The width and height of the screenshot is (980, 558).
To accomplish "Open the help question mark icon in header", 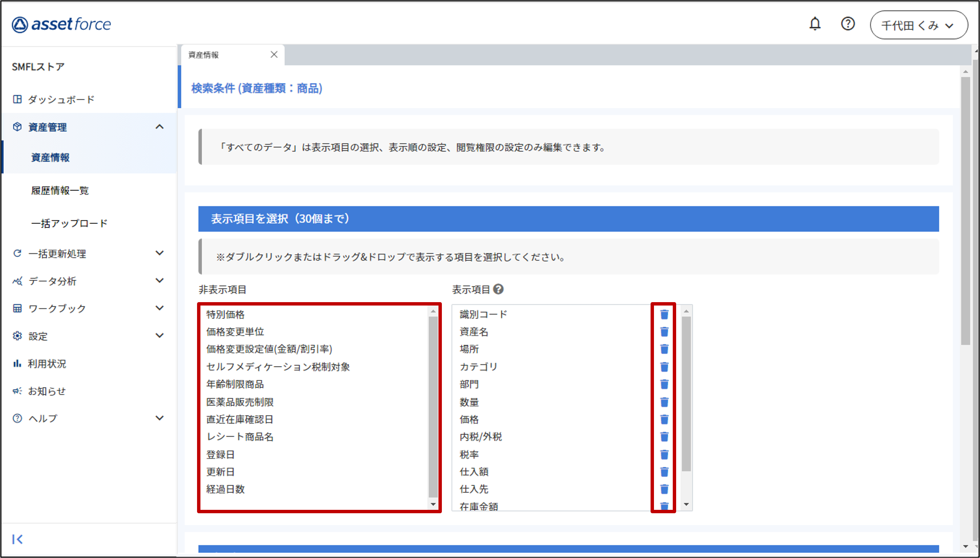I will pos(848,24).
